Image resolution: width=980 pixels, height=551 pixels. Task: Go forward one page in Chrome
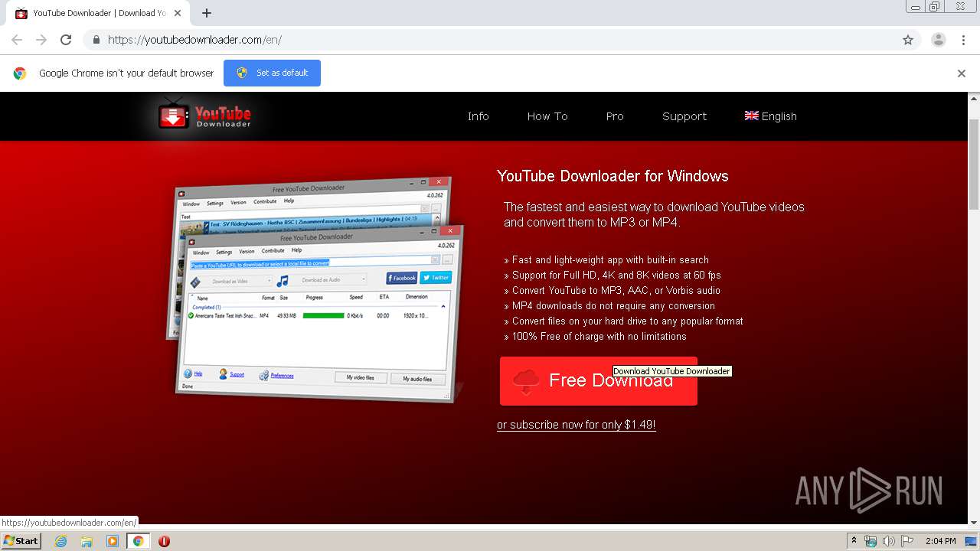click(x=41, y=40)
